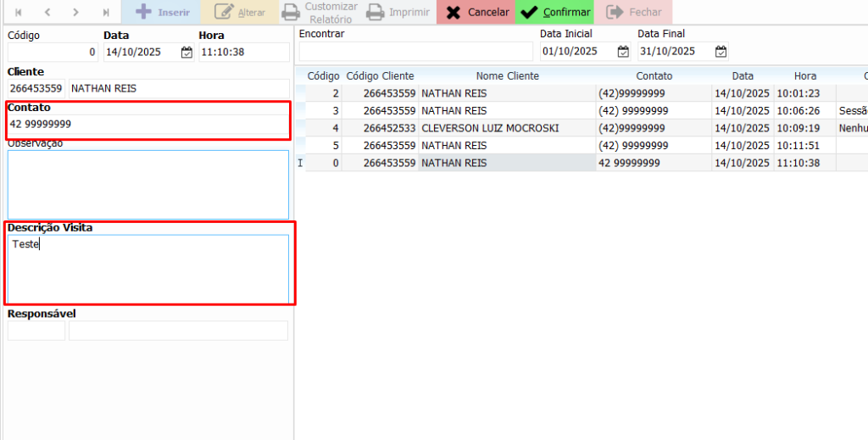Open the Data Final calendar picker

click(x=721, y=52)
